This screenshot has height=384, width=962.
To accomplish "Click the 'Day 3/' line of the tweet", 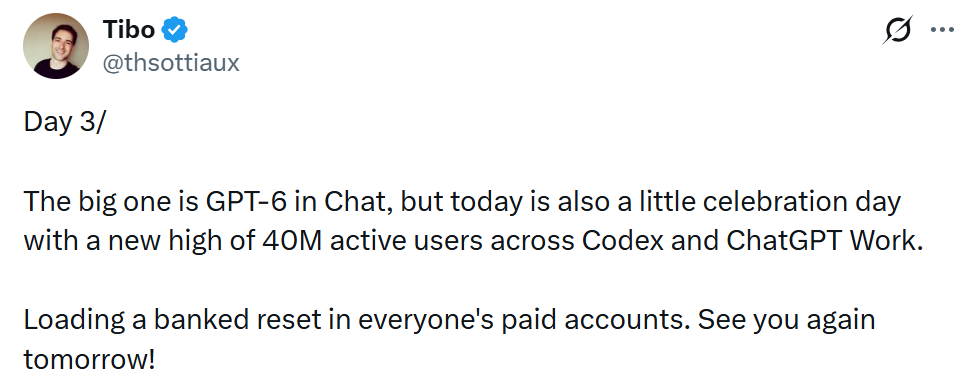I will [64, 123].
